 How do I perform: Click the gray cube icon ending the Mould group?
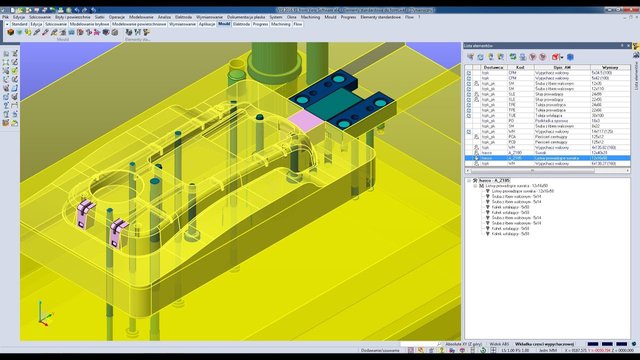click(115, 32)
